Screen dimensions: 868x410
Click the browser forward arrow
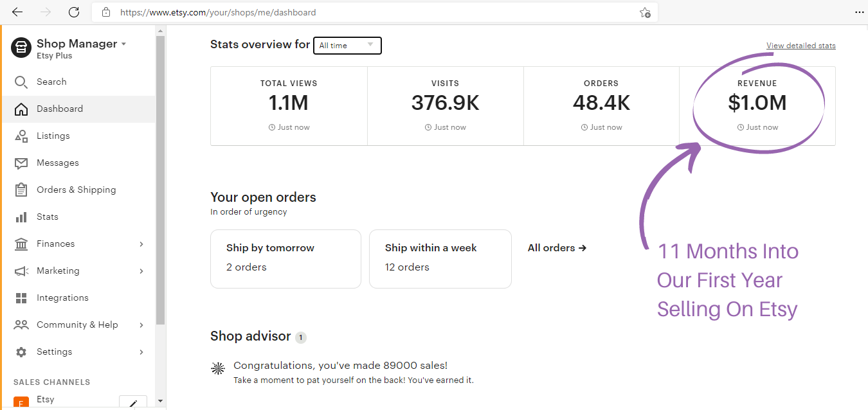point(46,12)
